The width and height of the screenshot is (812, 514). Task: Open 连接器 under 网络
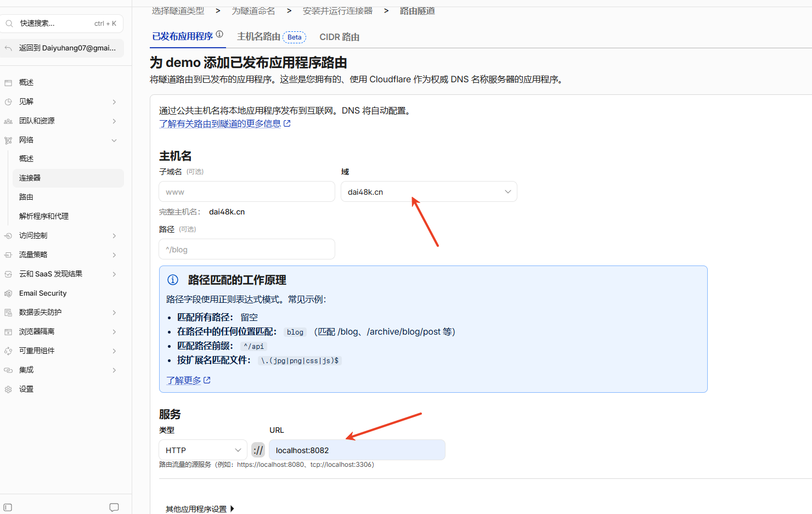68,178
